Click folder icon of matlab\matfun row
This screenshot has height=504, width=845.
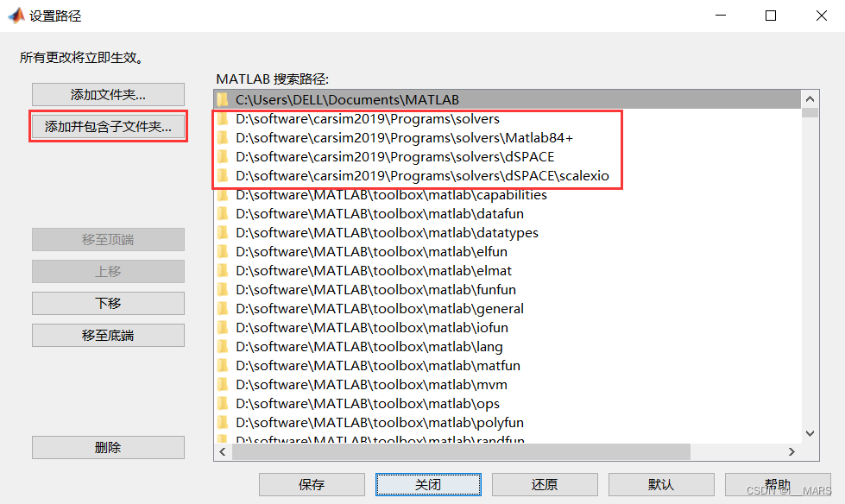(x=223, y=365)
